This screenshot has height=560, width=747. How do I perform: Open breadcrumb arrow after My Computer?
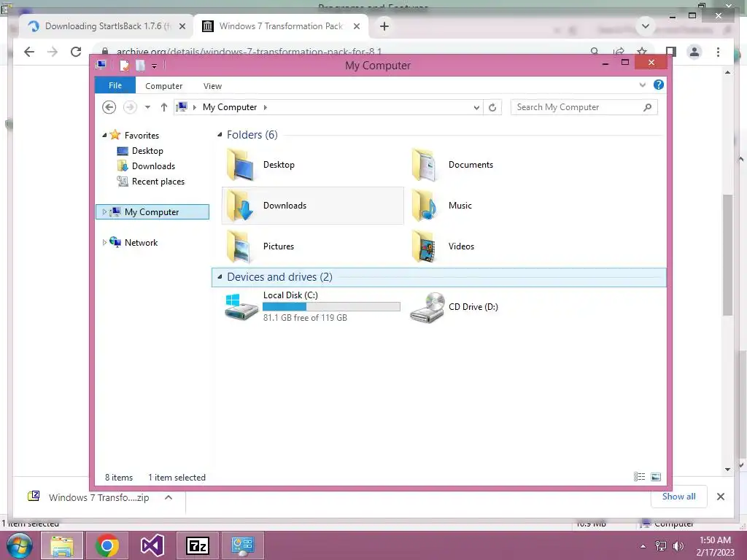266,108
